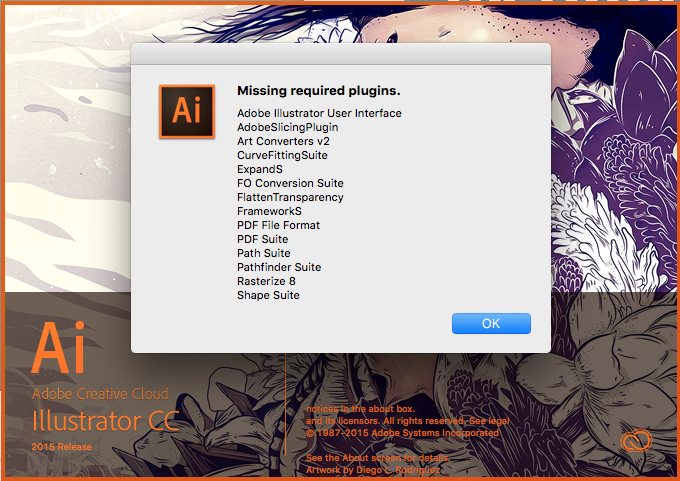Image resolution: width=680 pixels, height=481 pixels.
Task: Click the OK button in the dialog
Action: (x=491, y=324)
